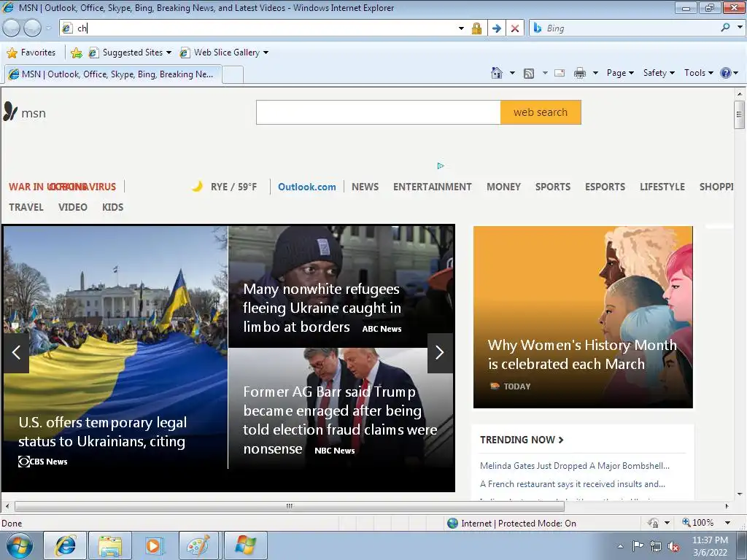Click the Internet zone globe icon in status bar
This screenshot has width=747, height=560.
452,524
